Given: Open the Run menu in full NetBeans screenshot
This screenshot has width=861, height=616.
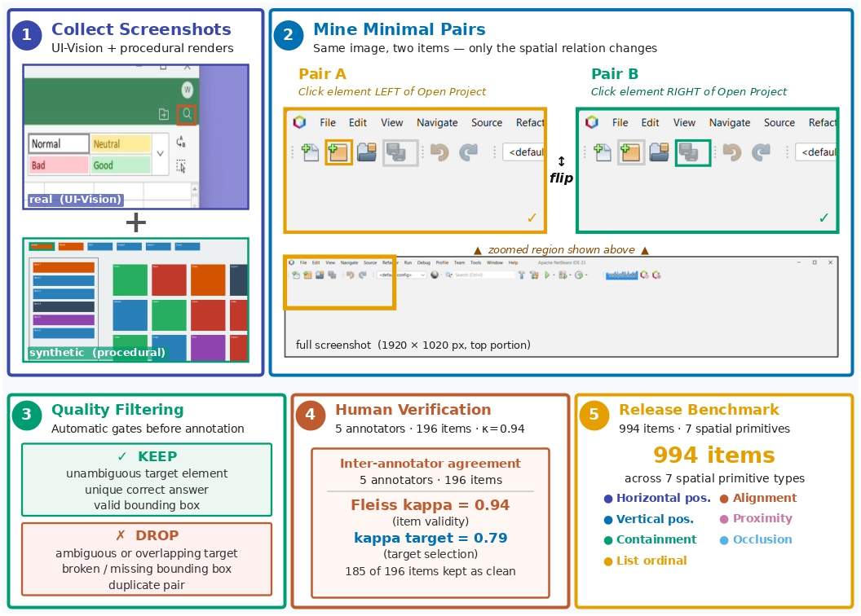Looking at the screenshot, I should (408, 262).
